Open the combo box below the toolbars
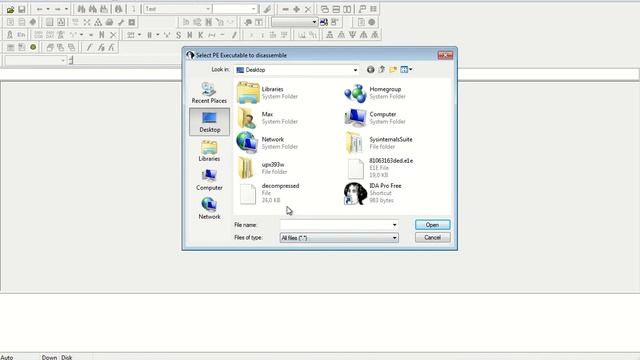 pyautogui.click(x=35, y=60)
